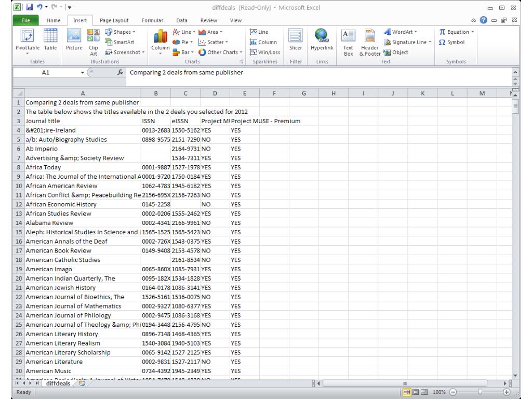Image resolution: width=532 pixels, height=399 pixels.
Task: Add a new worksheet tab
Action: (82, 383)
